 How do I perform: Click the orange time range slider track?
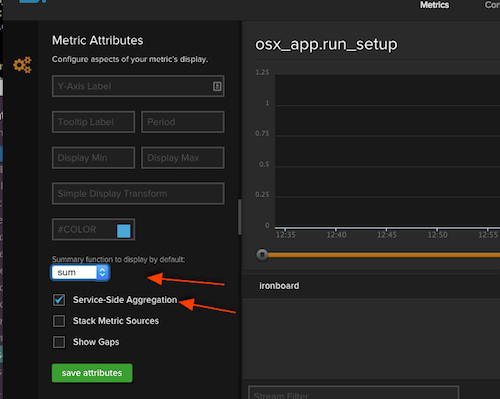(x=383, y=255)
